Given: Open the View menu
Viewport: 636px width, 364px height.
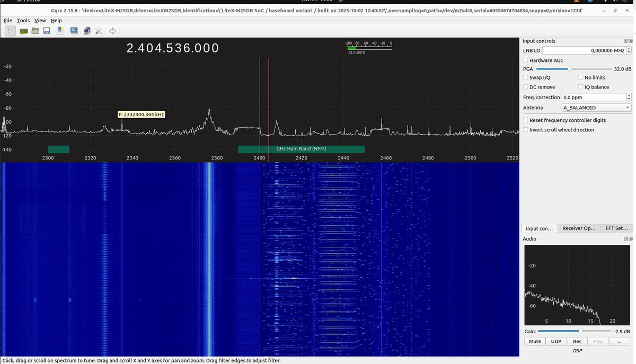Looking at the screenshot, I should click(x=40, y=21).
